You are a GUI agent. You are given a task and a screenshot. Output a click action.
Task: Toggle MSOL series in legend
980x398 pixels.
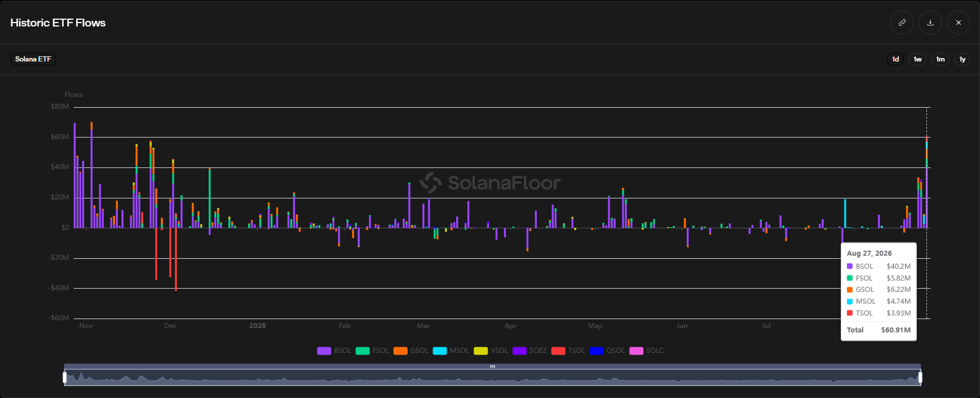pyautogui.click(x=451, y=351)
